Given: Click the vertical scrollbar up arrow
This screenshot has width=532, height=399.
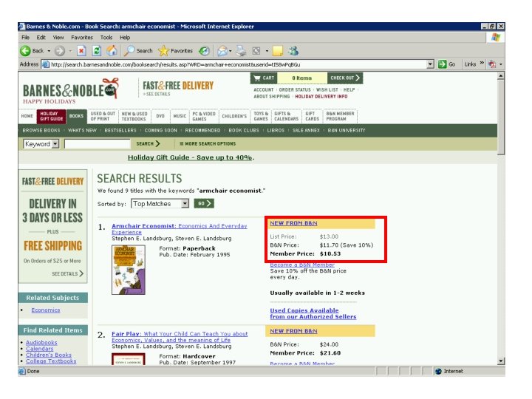Looking at the screenshot, I should pos(501,75).
